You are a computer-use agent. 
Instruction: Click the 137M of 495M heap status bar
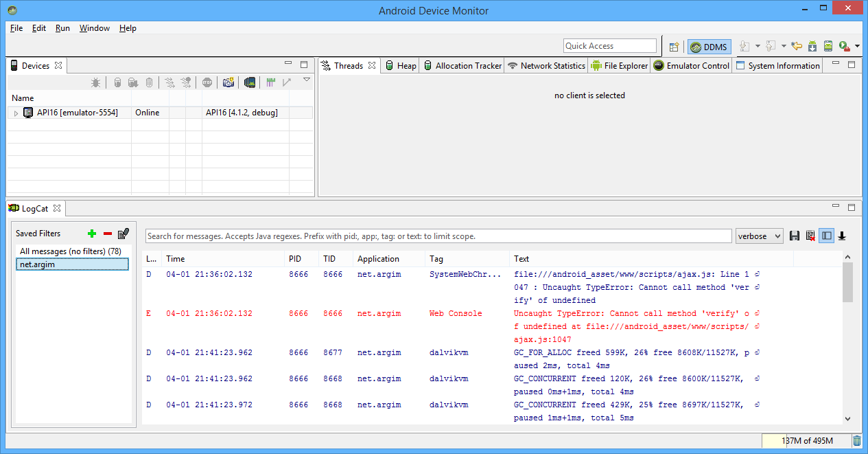(806, 440)
